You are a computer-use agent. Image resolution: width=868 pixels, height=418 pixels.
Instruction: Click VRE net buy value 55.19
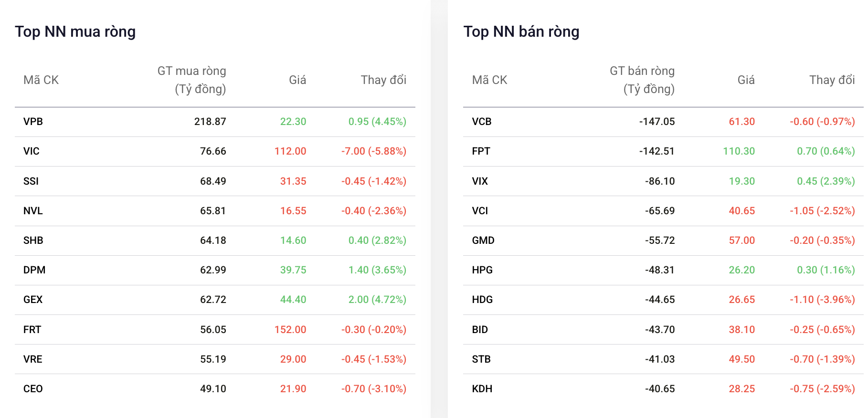click(x=213, y=359)
